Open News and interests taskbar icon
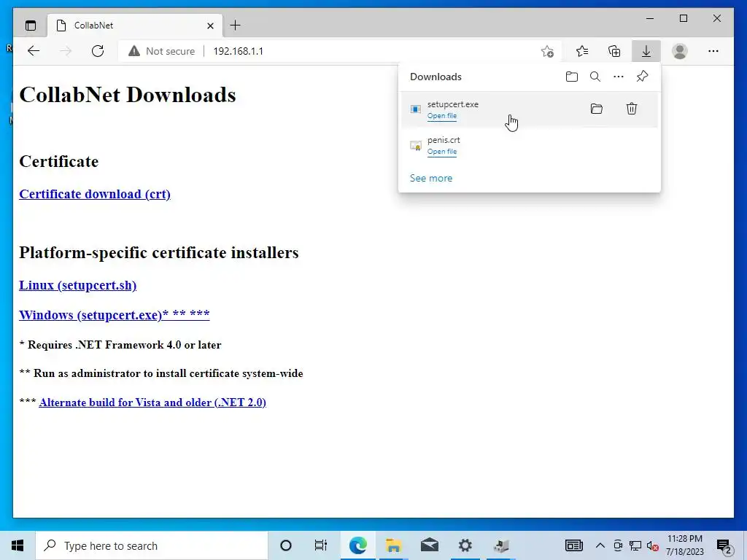The width and height of the screenshot is (747, 560). point(573,545)
